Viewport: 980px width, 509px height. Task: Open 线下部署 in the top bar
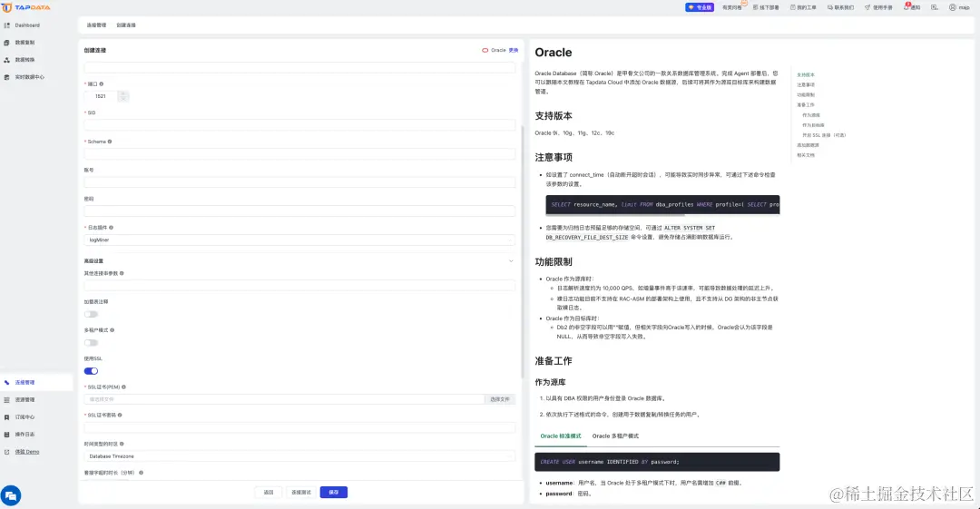click(x=766, y=7)
